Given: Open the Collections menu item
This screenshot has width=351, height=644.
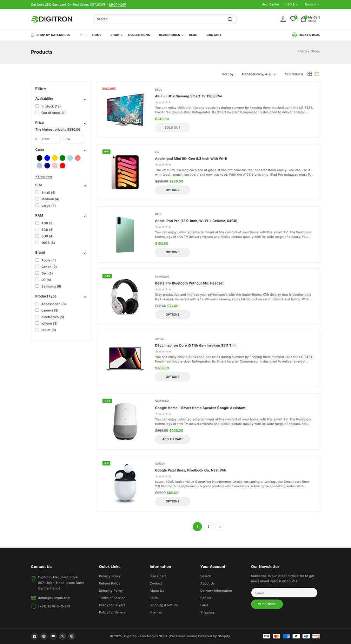Looking at the screenshot, I should [x=139, y=35].
